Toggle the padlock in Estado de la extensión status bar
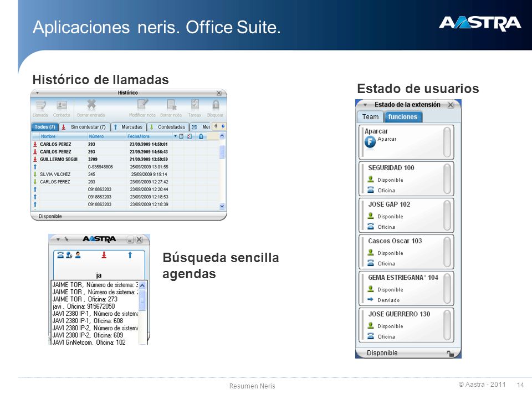The height and width of the screenshot is (399, 532). coord(450,354)
